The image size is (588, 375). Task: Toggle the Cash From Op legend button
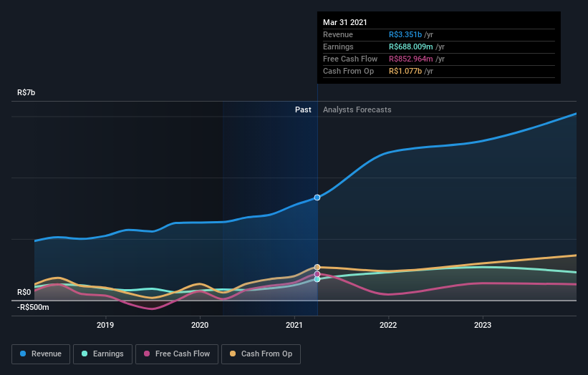pos(261,354)
